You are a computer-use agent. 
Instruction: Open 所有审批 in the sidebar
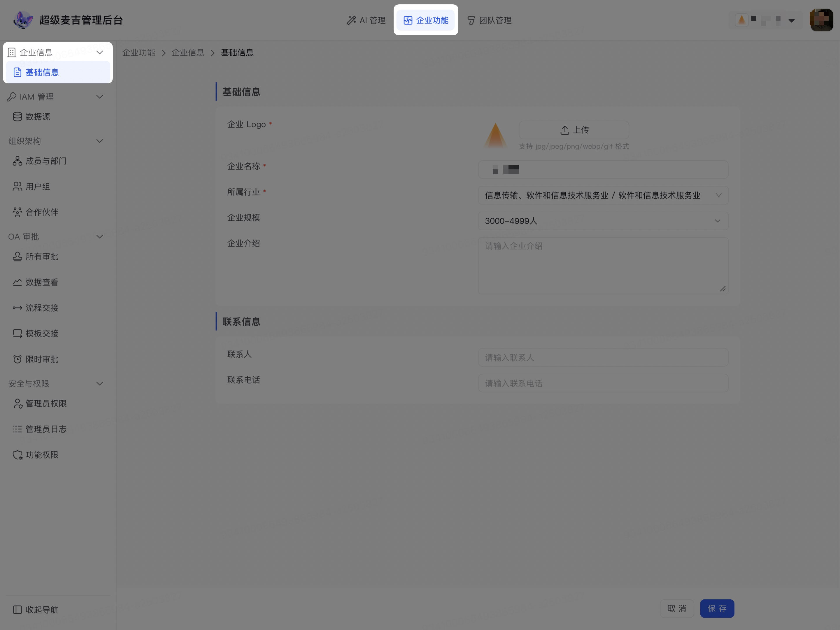coord(58,257)
